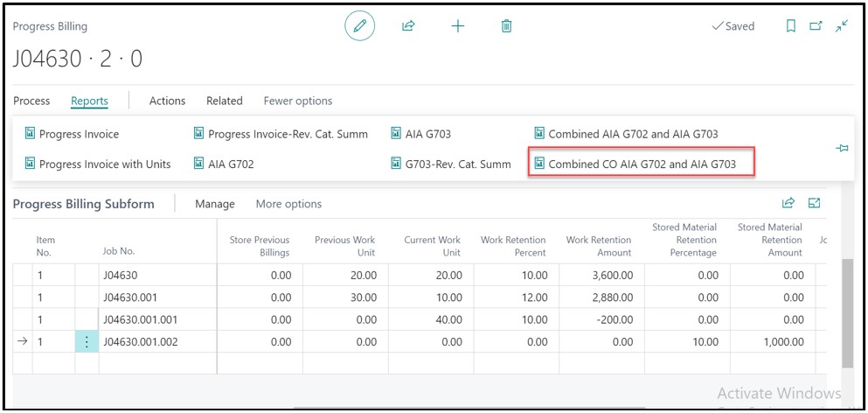This screenshot has height=413, width=868.
Task: Click the edit pencil icon
Action: 359,26
